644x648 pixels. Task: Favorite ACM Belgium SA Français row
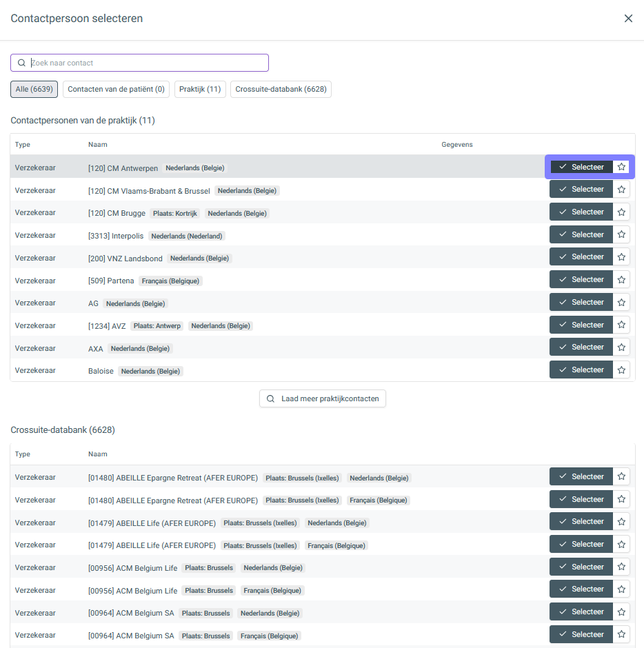coord(621,634)
